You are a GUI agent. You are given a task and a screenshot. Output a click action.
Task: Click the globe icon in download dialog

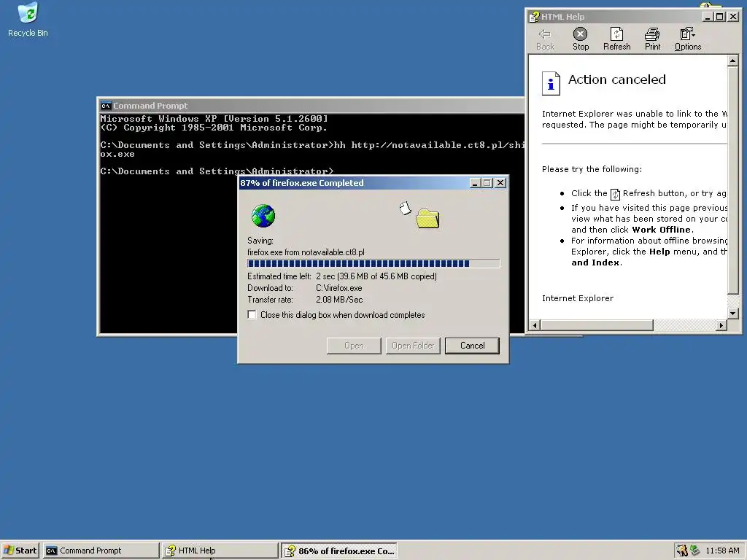point(263,216)
